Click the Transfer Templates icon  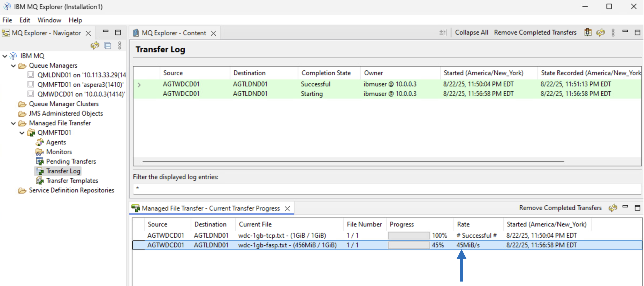tap(40, 181)
